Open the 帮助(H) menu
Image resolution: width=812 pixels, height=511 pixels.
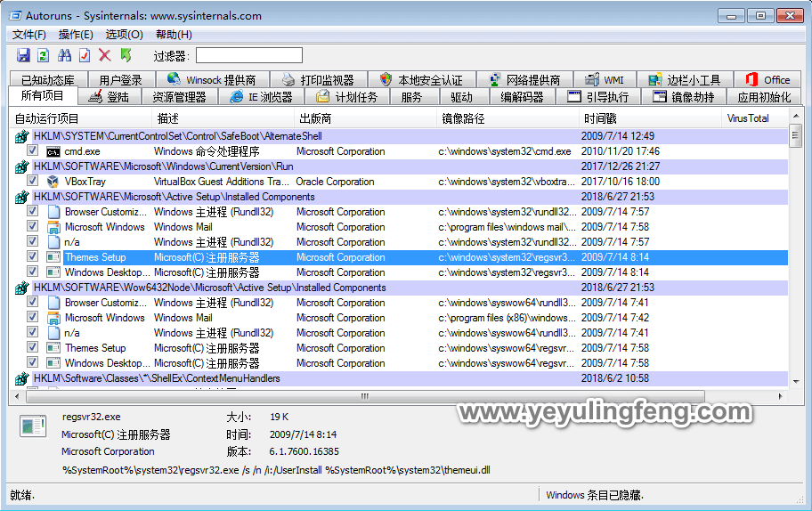pyautogui.click(x=174, y=35)
